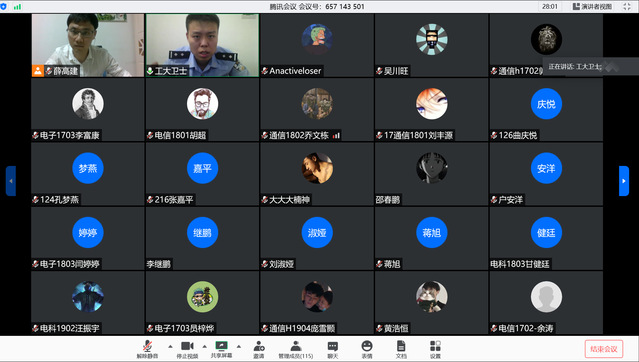Click the name label 李继鹏
The height and width of the screenshot is (362, 639).
pos(159,264)
